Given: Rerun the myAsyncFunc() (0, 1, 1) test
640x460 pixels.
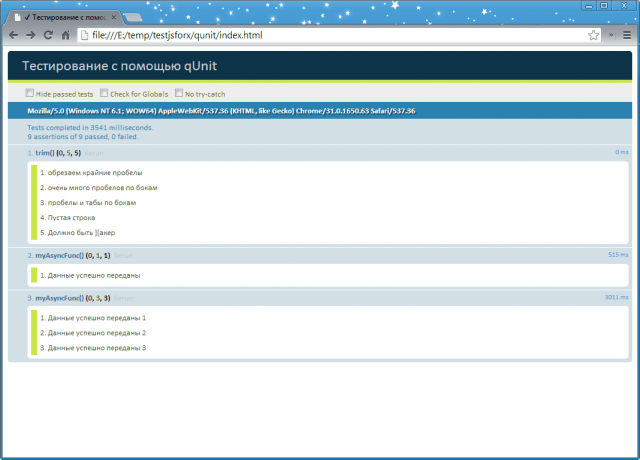Looking at the screenshot, I should tap(123, 256).
